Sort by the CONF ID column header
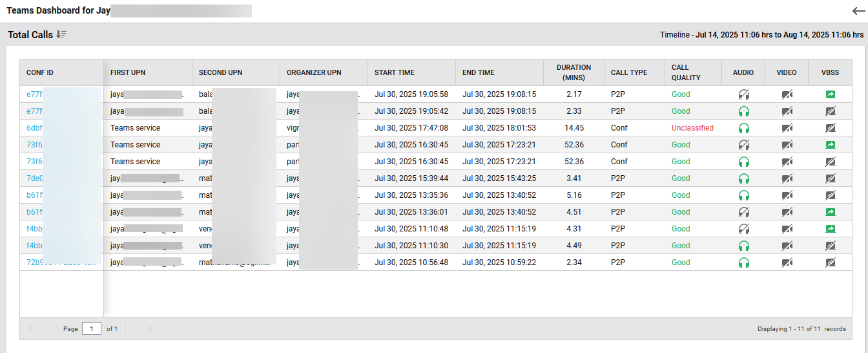The width and height of the screenshot is (868, 353). pos(62,72)
